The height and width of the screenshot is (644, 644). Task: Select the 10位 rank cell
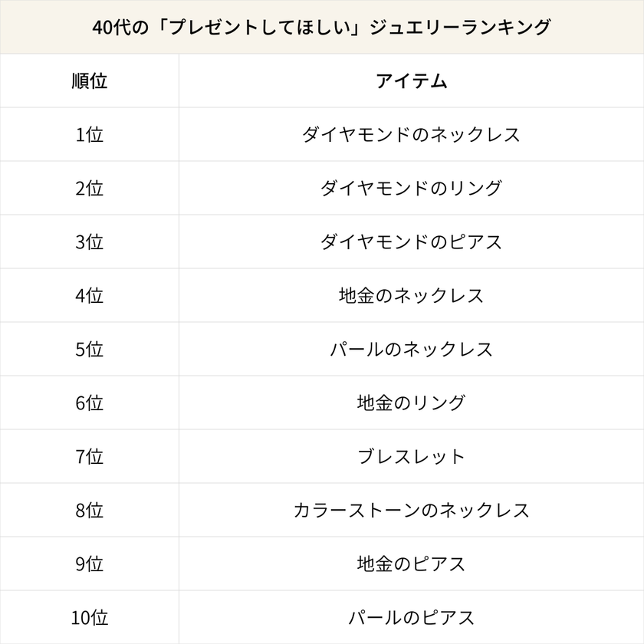click(89, 617)
